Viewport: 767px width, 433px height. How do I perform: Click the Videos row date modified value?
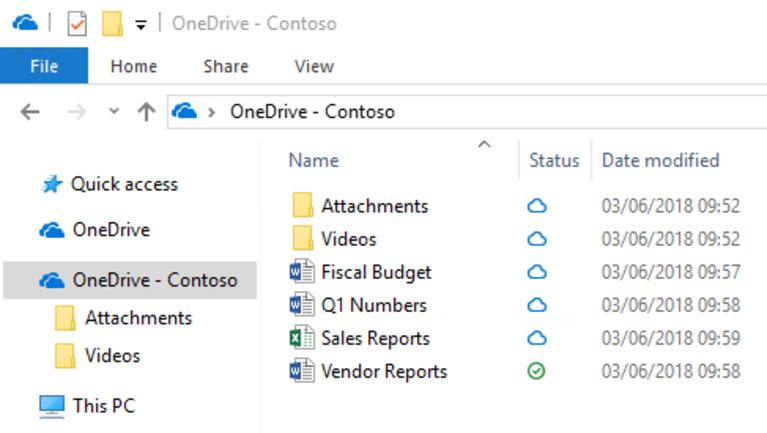(671, 239)
